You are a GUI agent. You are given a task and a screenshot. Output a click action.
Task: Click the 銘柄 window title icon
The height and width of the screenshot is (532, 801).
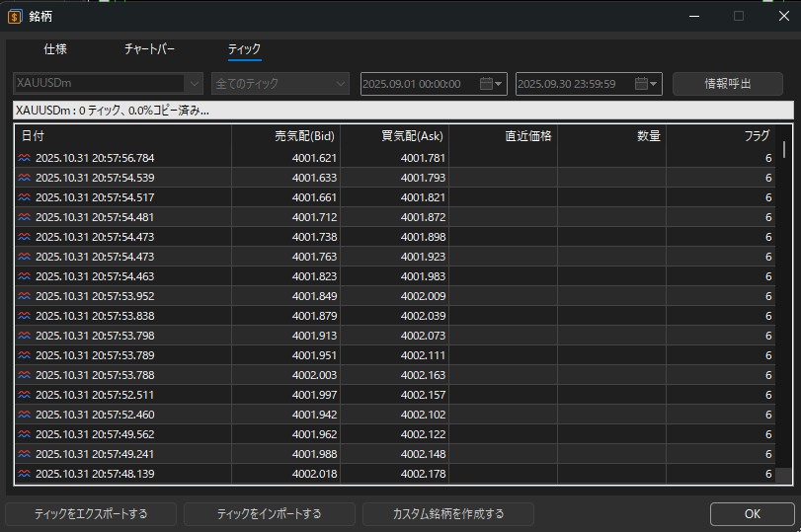[14, 17]
